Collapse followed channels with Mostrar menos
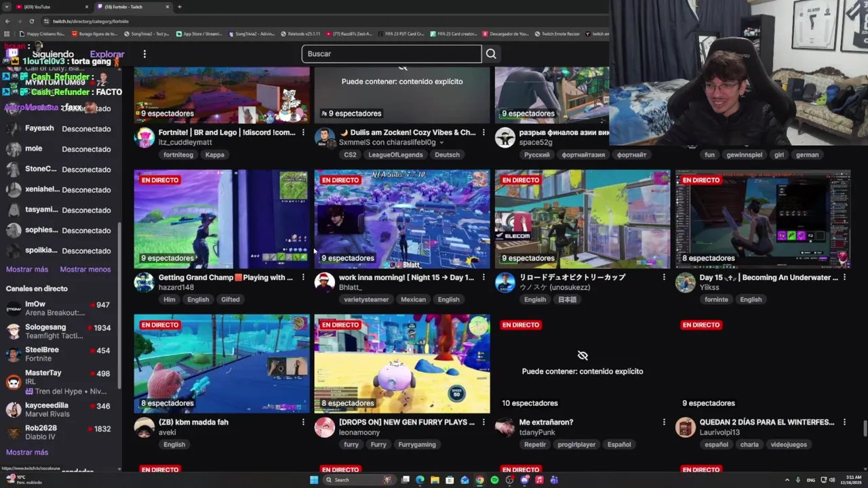 coord(85,269)
